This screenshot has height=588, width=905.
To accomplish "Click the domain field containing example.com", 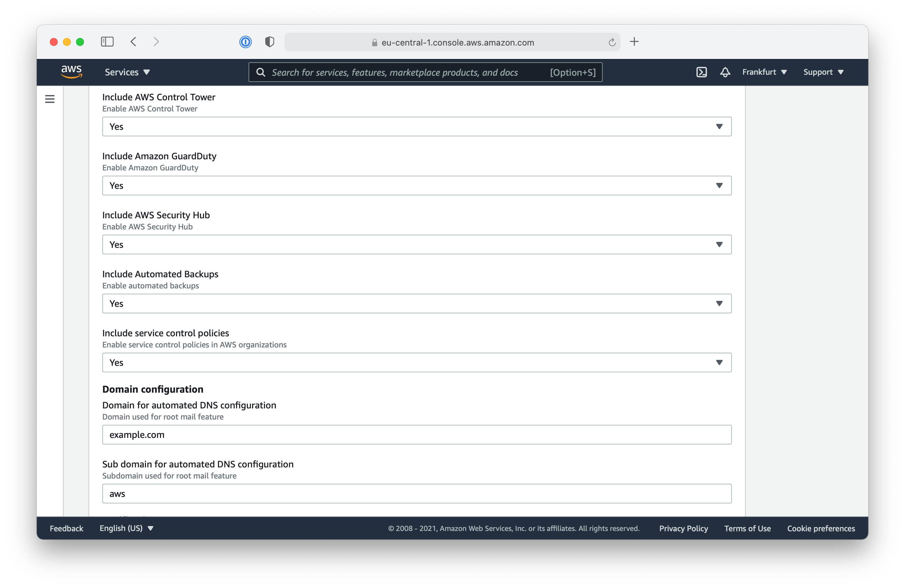I will [x=417, y=434].
